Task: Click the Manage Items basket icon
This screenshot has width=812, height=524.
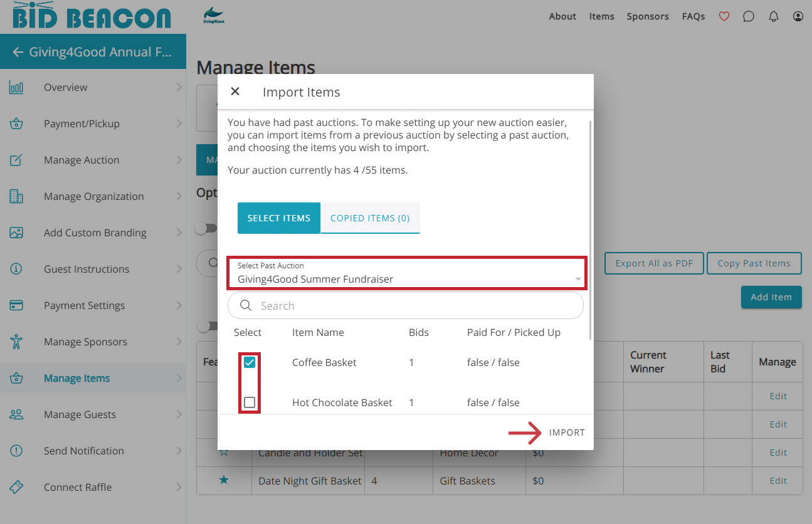Action: (x=16, y=378)
